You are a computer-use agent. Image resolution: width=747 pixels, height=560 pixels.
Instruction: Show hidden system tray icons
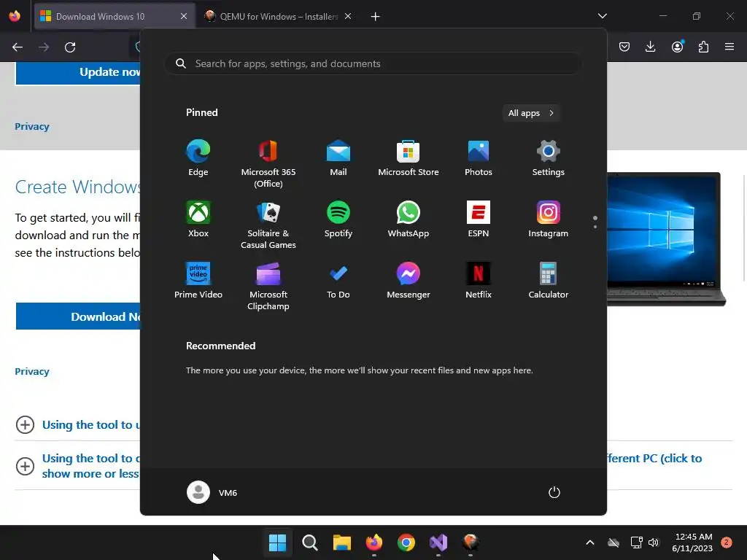(589, 542)
